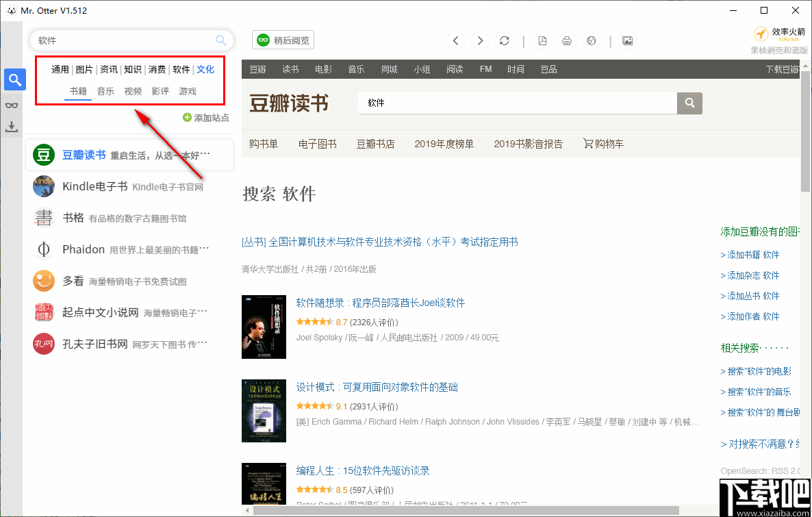Open 豆品 in the Douban top nav
Image resolution: width=812 pixels, height=517 pixels.
tap(548, 69)
